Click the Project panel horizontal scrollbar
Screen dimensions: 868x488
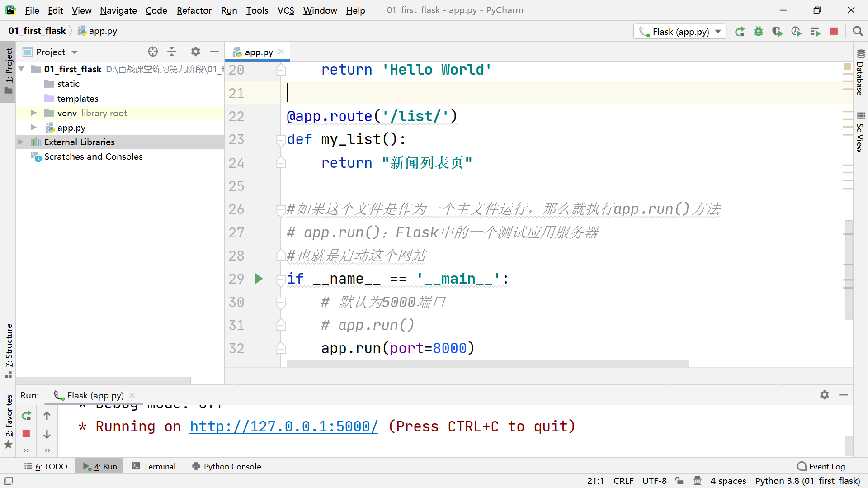pyautogui.click(x=104, y=381)
